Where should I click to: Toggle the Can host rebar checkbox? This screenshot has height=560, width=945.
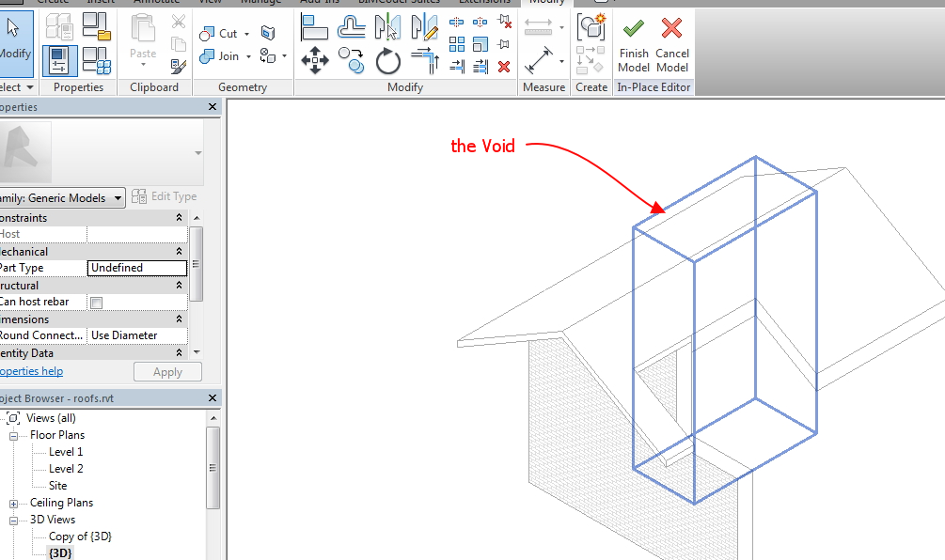(97, 303)
